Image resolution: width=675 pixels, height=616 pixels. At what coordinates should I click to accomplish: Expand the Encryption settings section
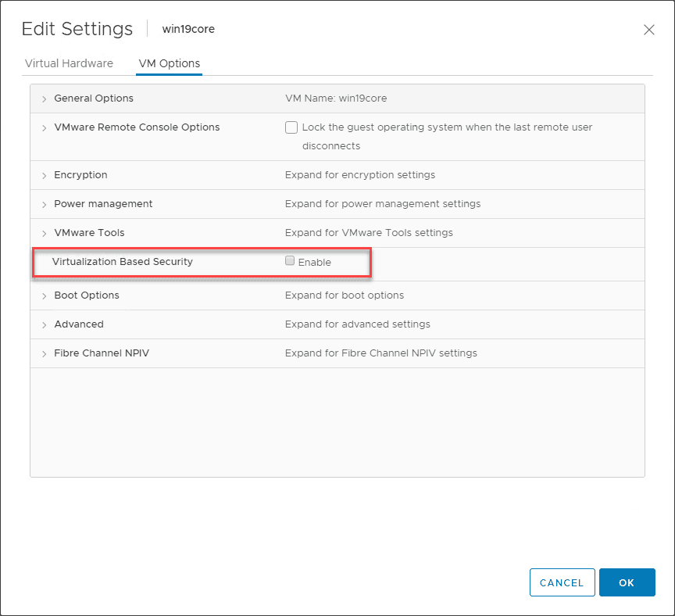tap(45, 175)
